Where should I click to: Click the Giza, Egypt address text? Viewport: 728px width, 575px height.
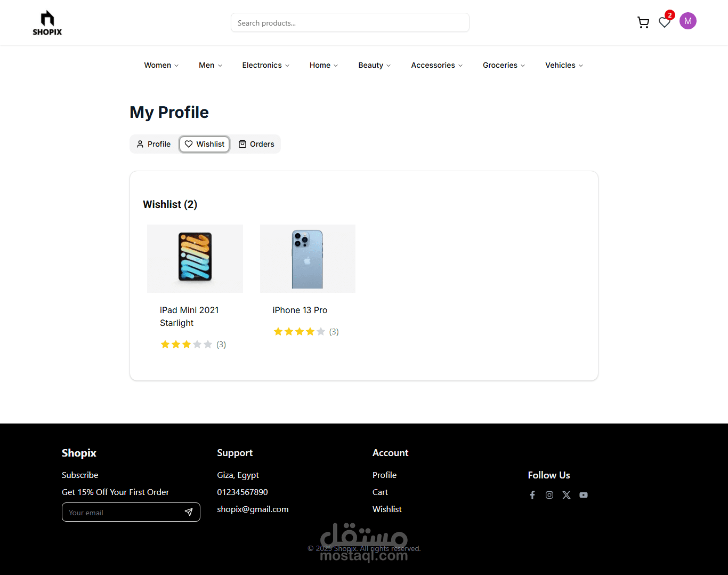[238, 475]
